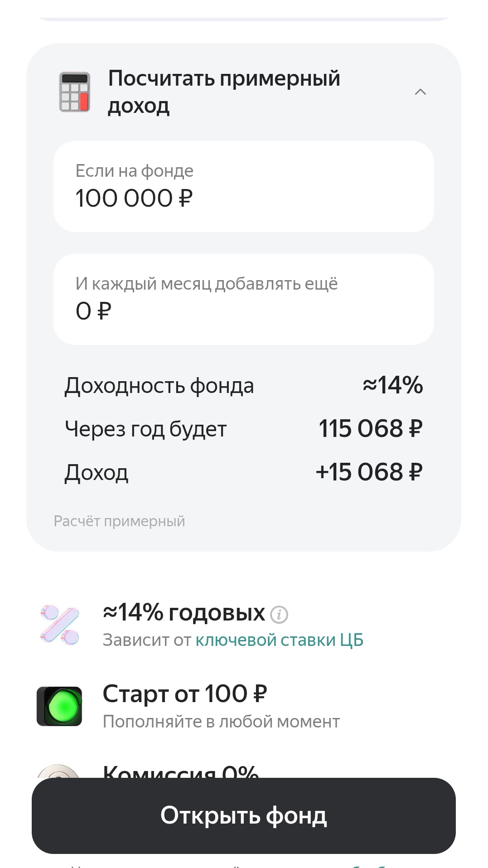Click the 'Доходность фонда' label

pos(159,386)
